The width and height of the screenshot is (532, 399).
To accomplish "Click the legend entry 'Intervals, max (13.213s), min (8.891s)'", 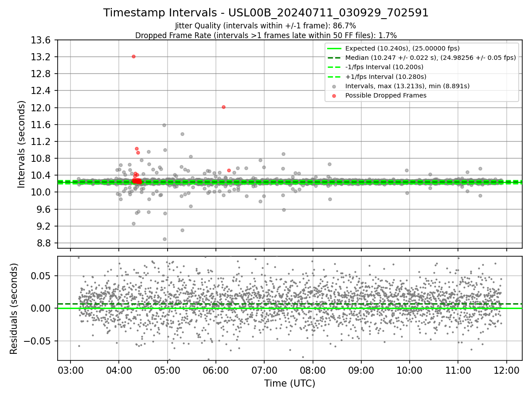I will [407, 86].
